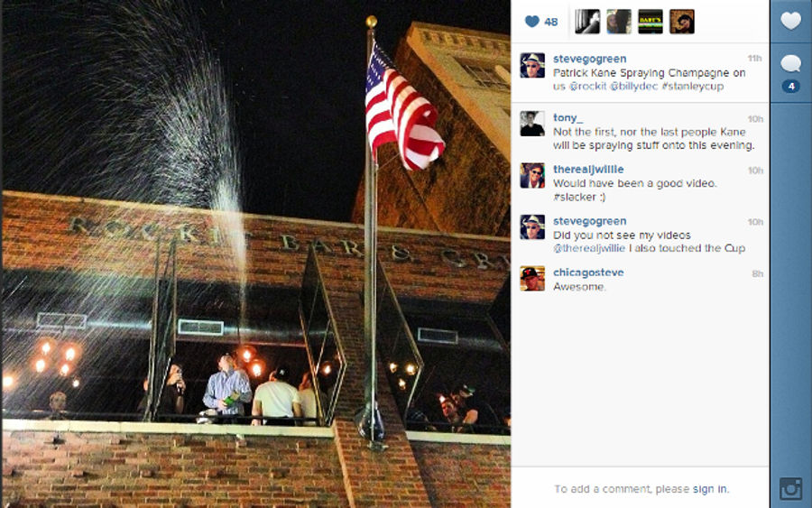The image size is (812, 508).
Task: Open comments via the speech bubble icon
Action: [790, 64]
